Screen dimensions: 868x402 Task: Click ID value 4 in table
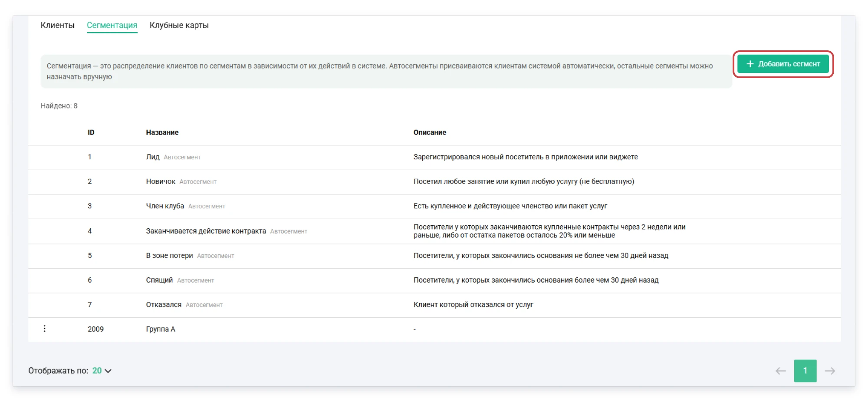89,231
